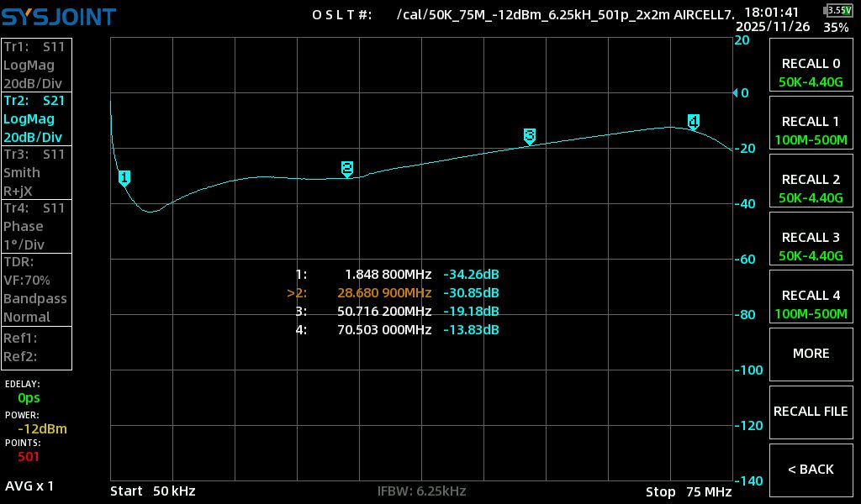The width and height of the screenshot is (861, 504).
Task: Select trace Tr4 S11 Phase
Action: point(36,226)
